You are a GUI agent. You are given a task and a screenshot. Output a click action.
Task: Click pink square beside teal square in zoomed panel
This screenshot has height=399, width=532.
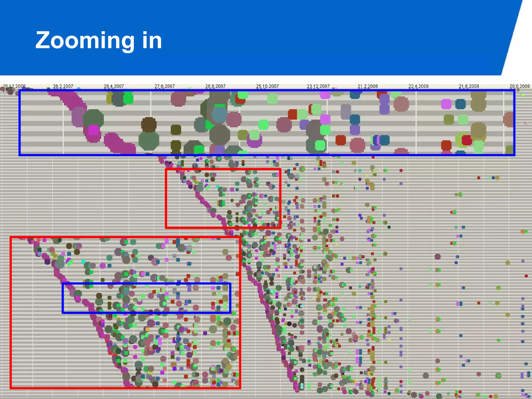click(446, 104)
